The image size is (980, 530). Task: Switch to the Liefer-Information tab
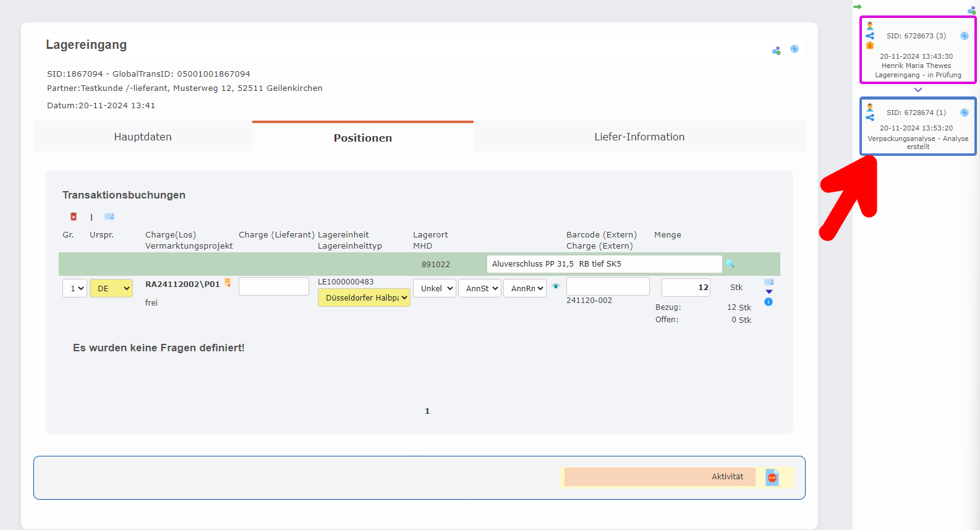639,137
